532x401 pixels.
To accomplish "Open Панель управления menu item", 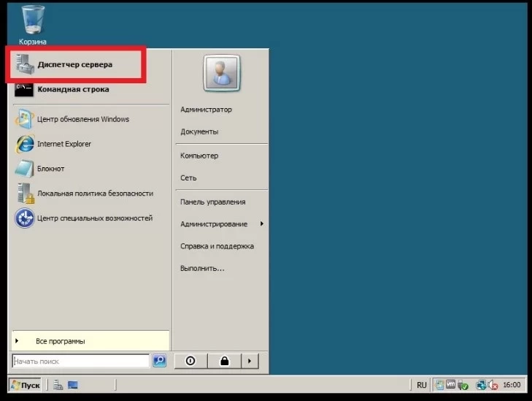I will pos(213,202).
